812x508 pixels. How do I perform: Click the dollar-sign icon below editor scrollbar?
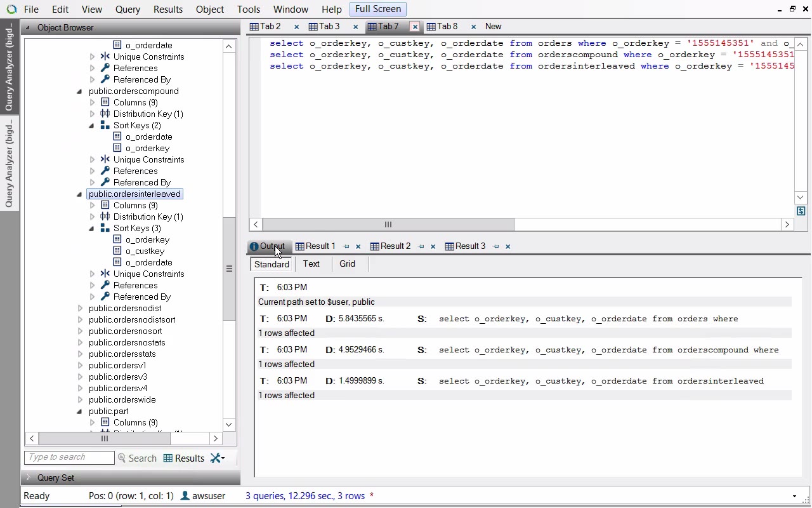801,211
